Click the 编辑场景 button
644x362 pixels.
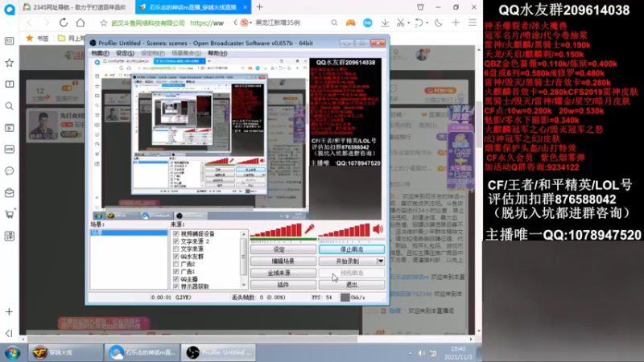click(283, 261)
